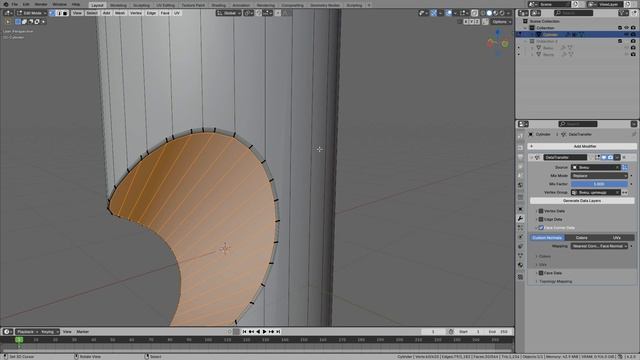This screenshot has height=360, width=640.
Task: Select the Cylinder object in outliner
Action: [x=550, y=35]
